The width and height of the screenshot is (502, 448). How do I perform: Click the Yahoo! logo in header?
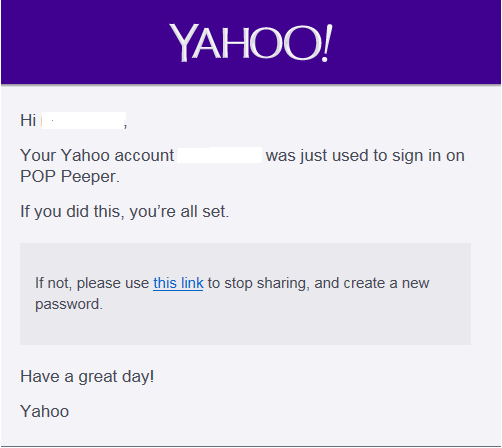click(251, 43)
